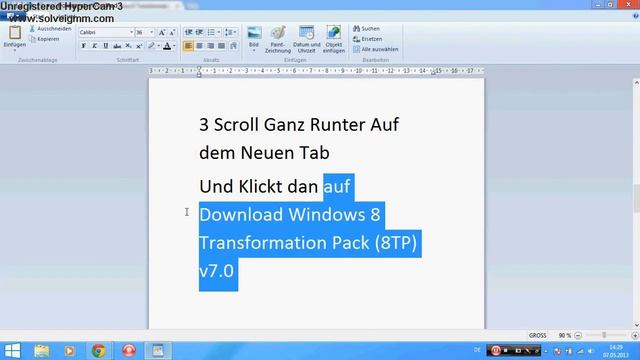Image resolution: width=640 pixels, height=360 pixels.
Task: Toggle superscript formatting
Action: pyautogui.click(x=139, y=46)
